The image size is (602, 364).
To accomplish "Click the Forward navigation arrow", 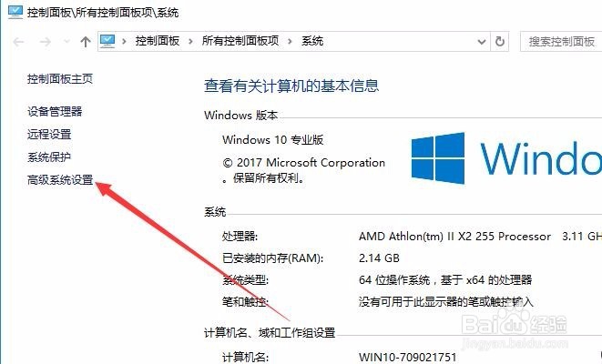I will pyautogui.click(x=46, y=42).
